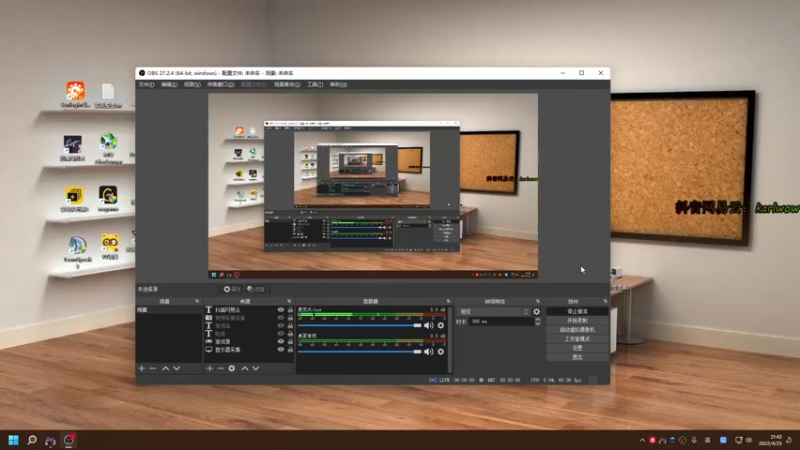The image size is (800, 450).
Task: Pop out the Scene Transitions dock
Action: (538, 302)
